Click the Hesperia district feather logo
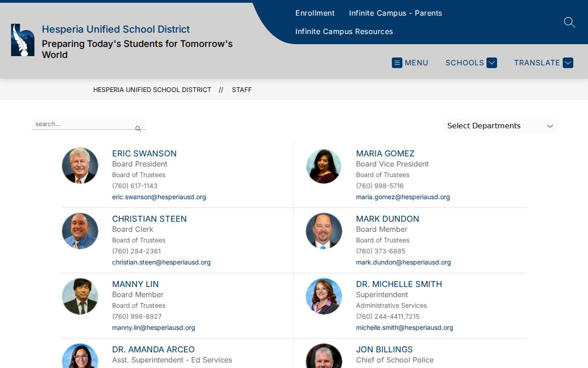The width and height of the screenshot is (588, 368). coord(23,40)
